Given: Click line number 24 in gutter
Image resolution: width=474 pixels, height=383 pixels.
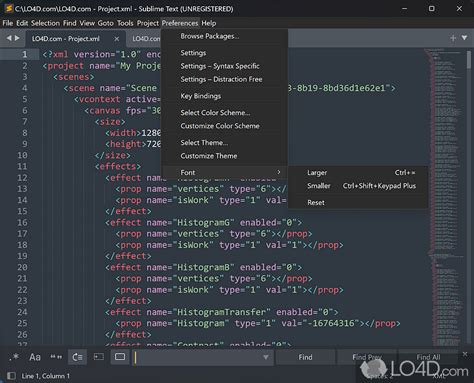Looking at the screenshot, I should point(22,312).
